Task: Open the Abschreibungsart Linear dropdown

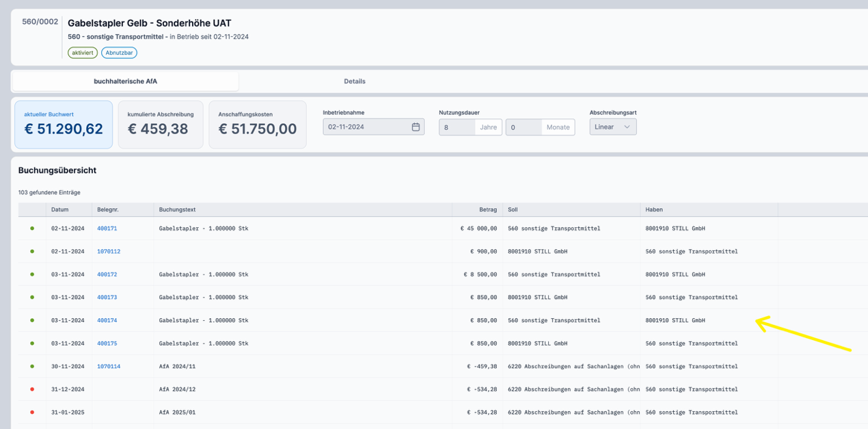Action: click(612, 127)
